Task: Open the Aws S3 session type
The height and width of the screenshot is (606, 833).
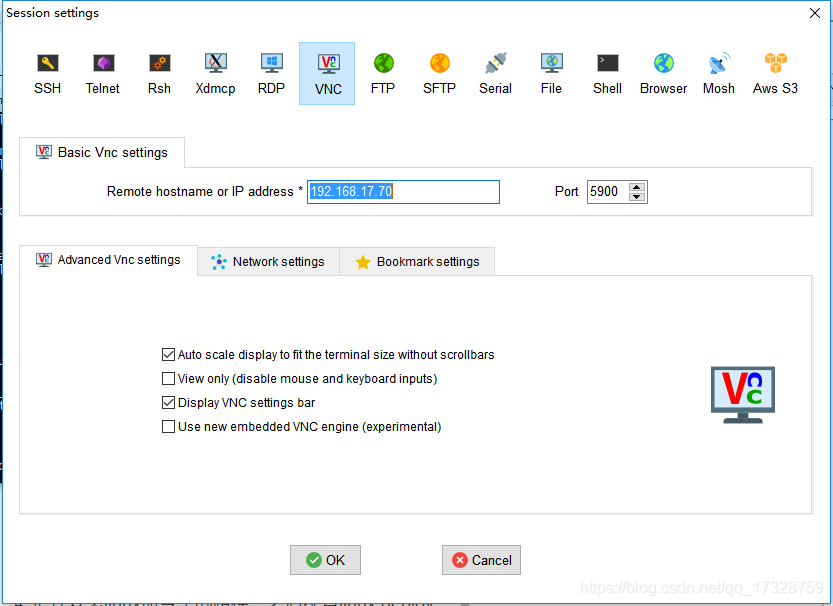Action: coord(775,73)
